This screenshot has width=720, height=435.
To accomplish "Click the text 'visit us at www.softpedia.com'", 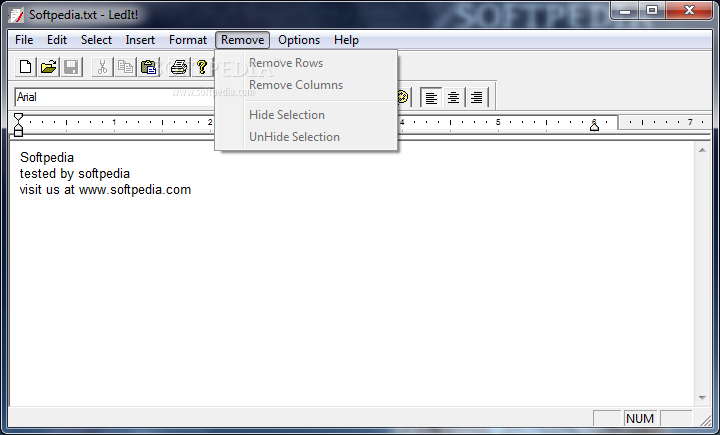I will click(105, 190).
